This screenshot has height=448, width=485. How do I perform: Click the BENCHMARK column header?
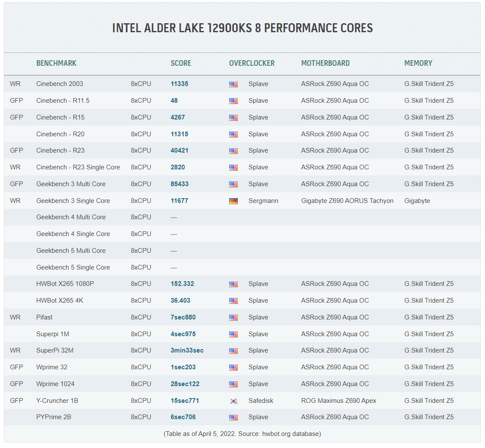coord(56,63)
